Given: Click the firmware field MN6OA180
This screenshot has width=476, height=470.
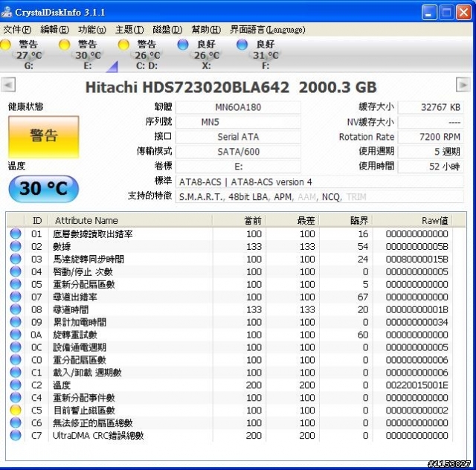Looking at the screenshot, I should coord(238,107).
